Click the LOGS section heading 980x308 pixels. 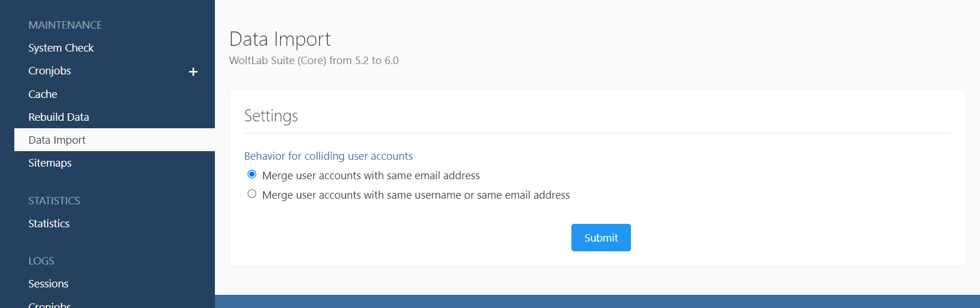(x=41, y=261)
